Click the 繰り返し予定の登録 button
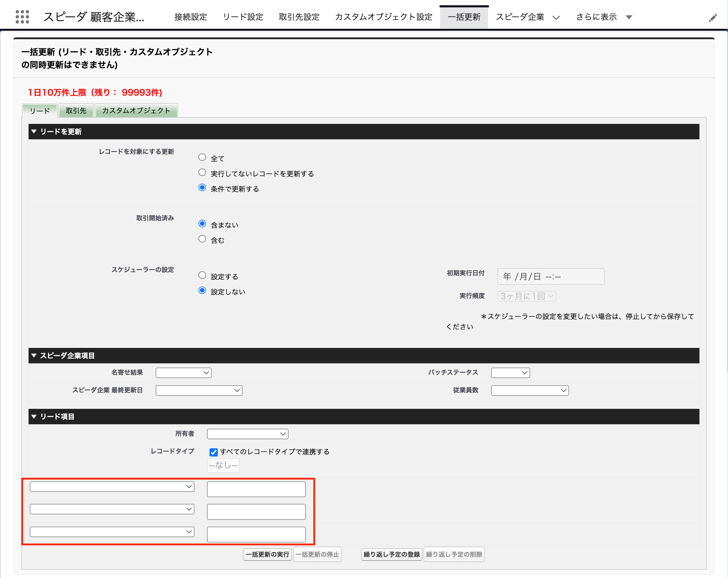Image resolution: width=728 pixels, height=578 pixels. [x=391, y=554]
